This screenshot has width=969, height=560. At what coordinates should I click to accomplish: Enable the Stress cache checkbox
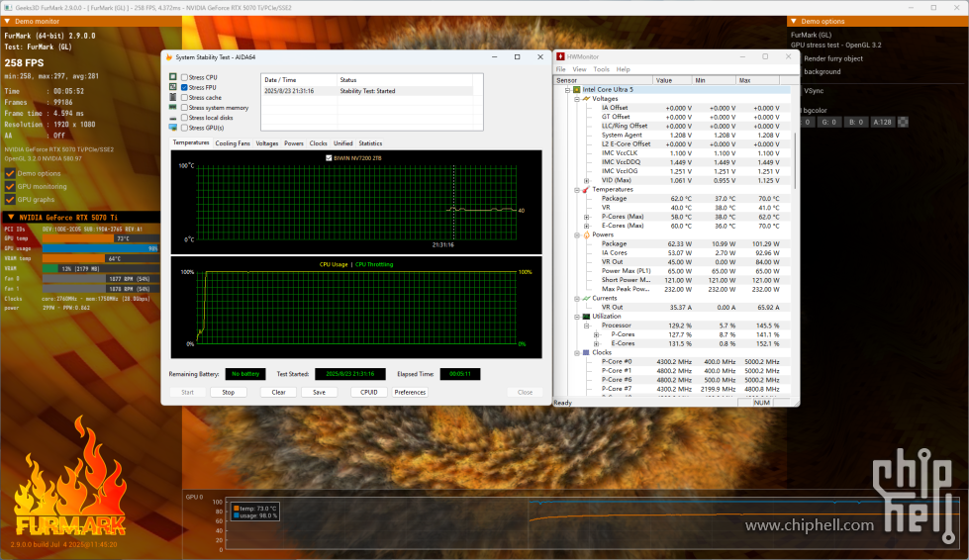(x=184, y=98)
